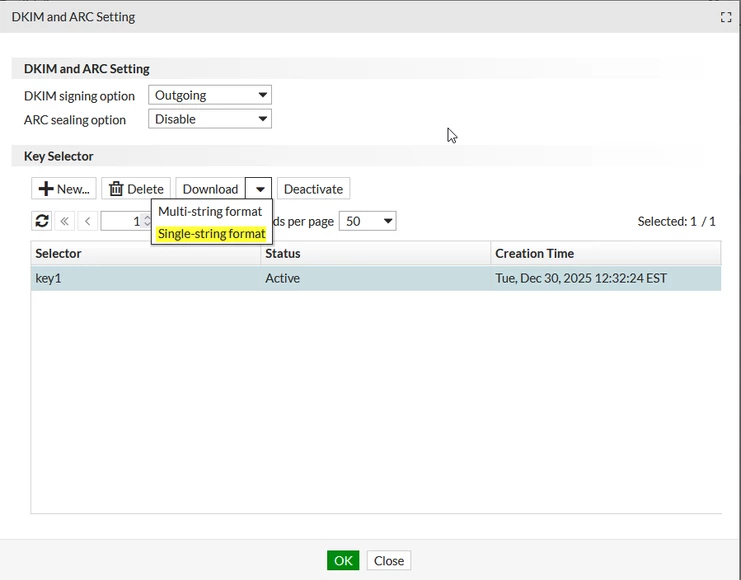The image size is (741, 580).
Task: Choose Single-string format from the menu
Action: (x=211, y=234)
